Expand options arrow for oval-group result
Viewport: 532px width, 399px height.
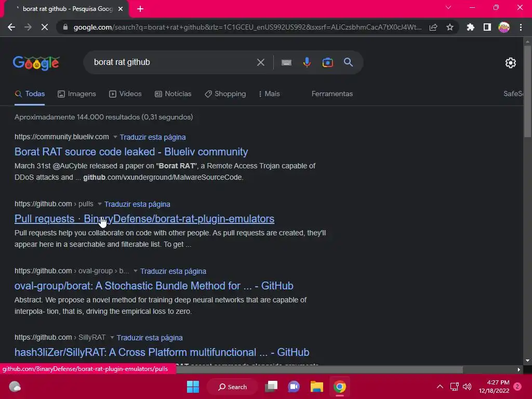pyautogui.click(x=136, y=271)
